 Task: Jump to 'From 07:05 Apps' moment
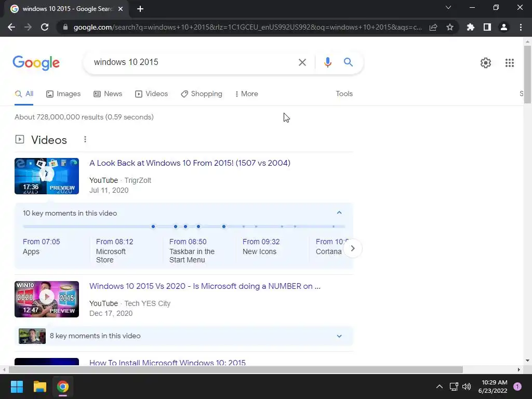pyautogui.click(x=42, y=247)
